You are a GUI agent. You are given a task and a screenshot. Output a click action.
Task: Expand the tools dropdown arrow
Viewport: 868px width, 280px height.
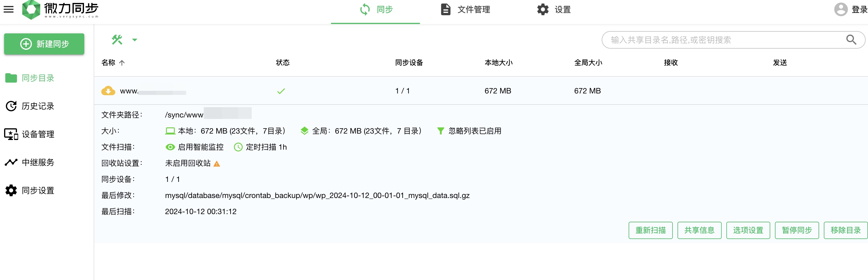point(135,40)
